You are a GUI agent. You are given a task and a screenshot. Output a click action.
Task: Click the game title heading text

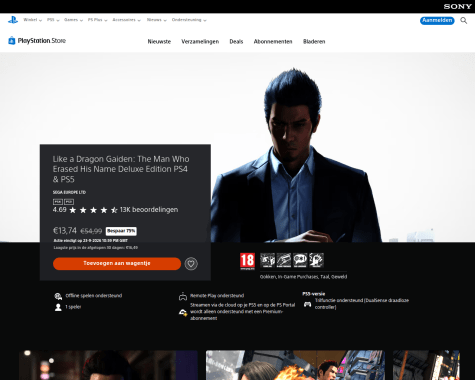(121, 169)
